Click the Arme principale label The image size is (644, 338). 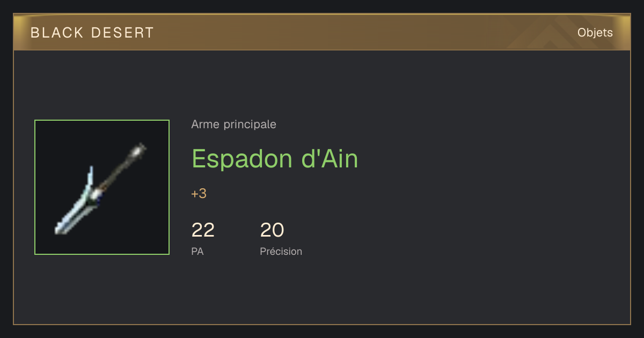click(x=233, y=124)
